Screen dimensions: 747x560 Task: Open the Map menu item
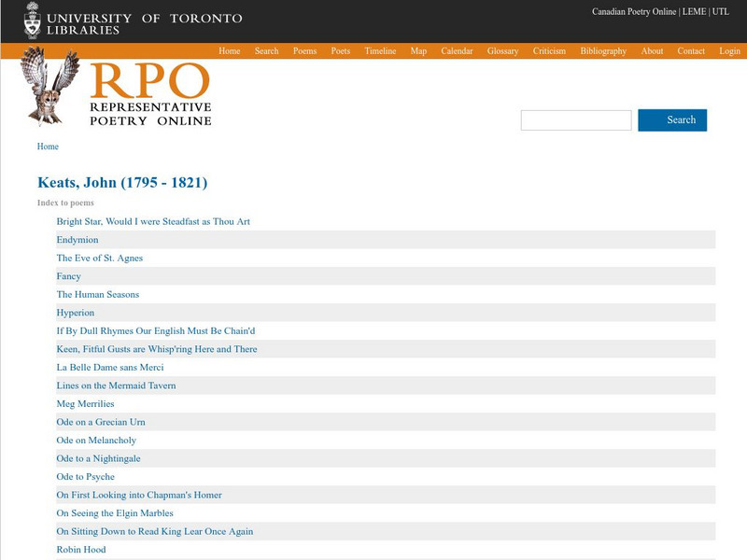pyautogui.click(x=418, y=51)
